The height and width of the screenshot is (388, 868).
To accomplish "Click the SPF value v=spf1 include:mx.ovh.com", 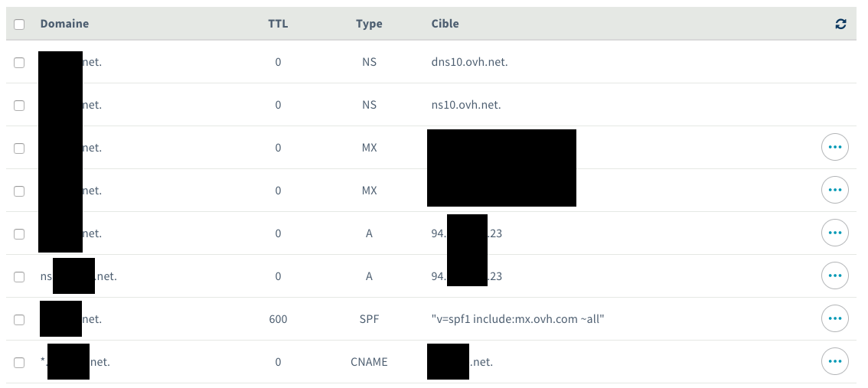I will pos(517,319).
